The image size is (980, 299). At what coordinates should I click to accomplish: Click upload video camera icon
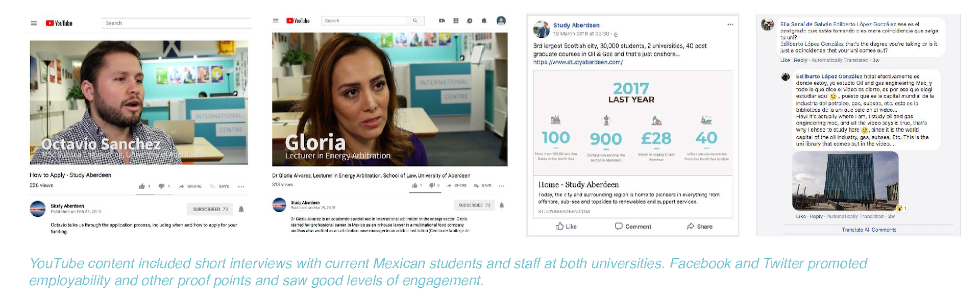click(x=442, y=21)
